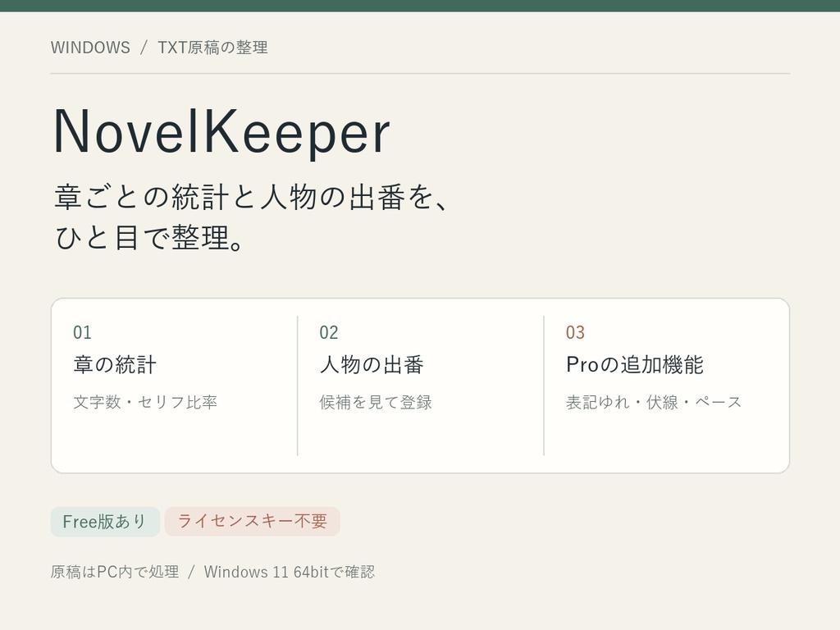Click the tagline 章ごとの統計と人物の出番を、
This screenshot has width=840, height=630.
(x=251, y=197)
